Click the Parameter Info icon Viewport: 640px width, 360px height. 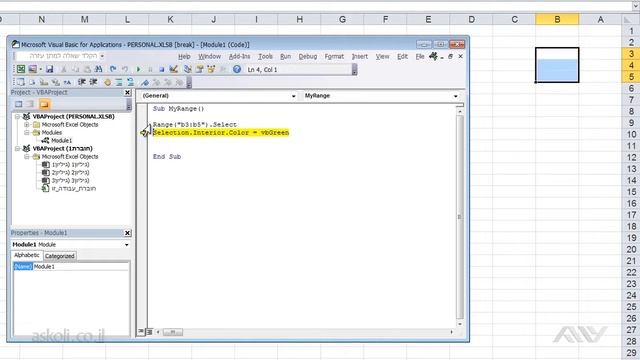coord(56,82)
